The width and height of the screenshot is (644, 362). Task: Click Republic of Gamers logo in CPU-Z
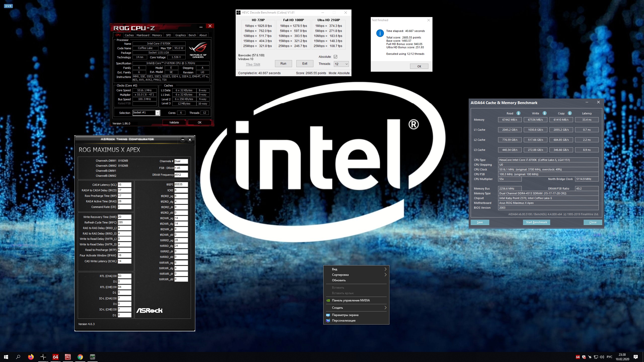(x=198, y=50)
